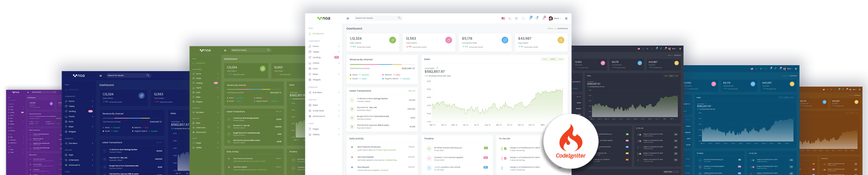Image resolution: width=868 pixels, height=175 pixels.
Task: Click View All in Latest Transactions, white dashboard
Action: coord(411,91)
